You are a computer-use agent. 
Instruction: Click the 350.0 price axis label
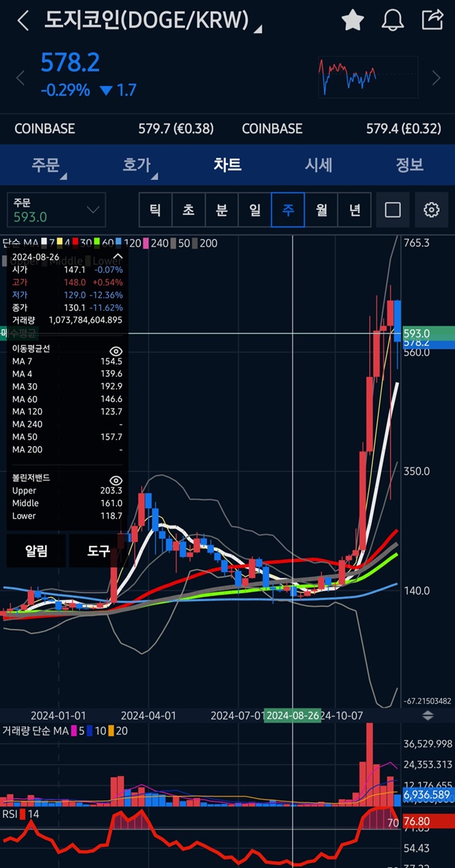tap(417, 471)
